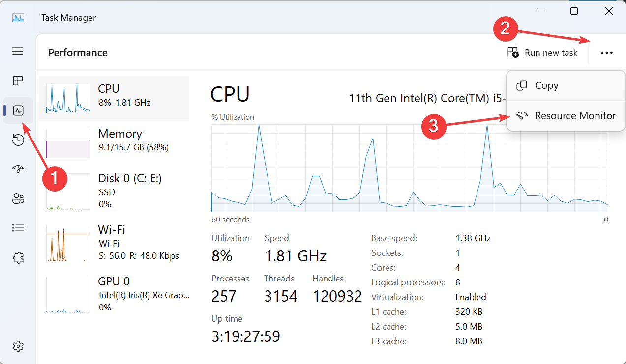
Task: Choose Copy from the dropdown menu
Action: pyautogui.click(x=566, y=85)
